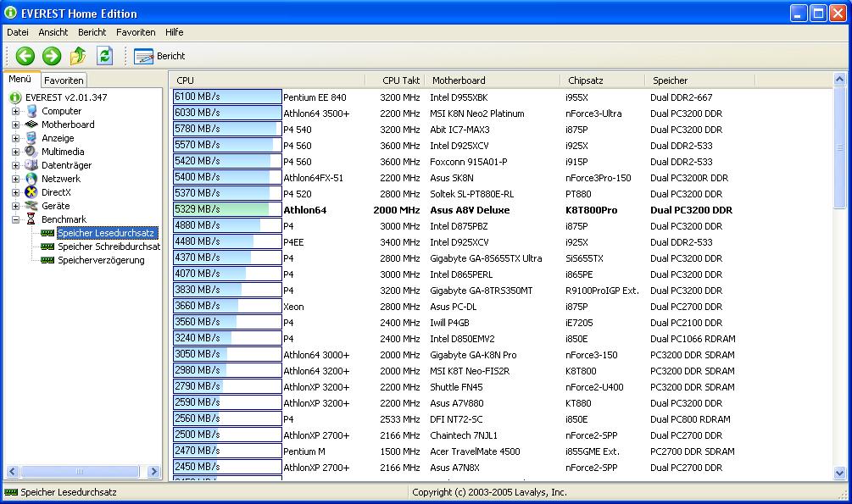Screen dimensions: 852x504
Task: Sort by the CPU column header
Action: point(269,80)
